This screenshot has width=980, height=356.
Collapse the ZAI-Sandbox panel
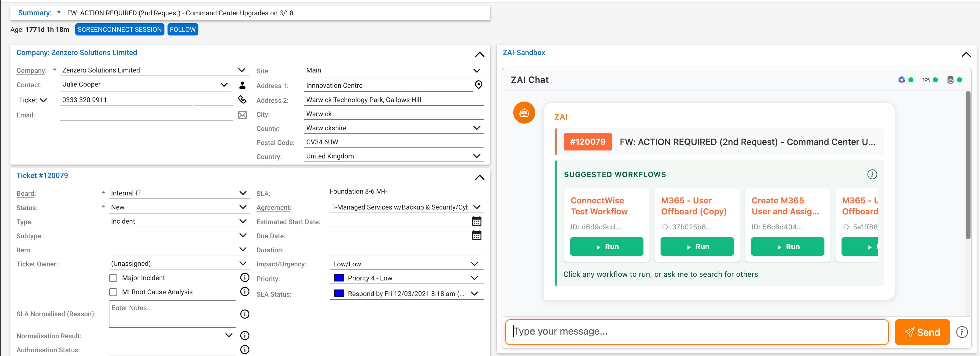coord(966,54)
